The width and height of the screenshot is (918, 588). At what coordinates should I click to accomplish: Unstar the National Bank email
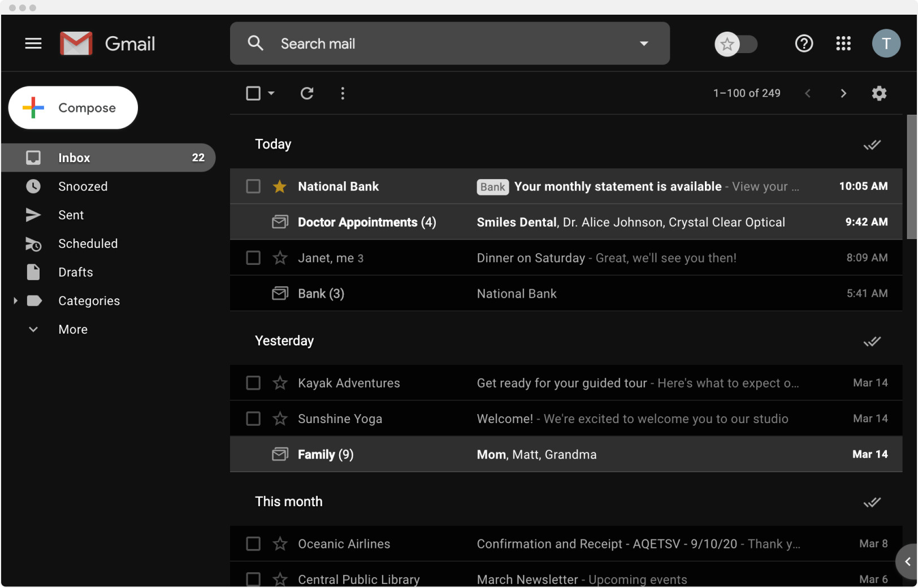(x=280, y=186)
